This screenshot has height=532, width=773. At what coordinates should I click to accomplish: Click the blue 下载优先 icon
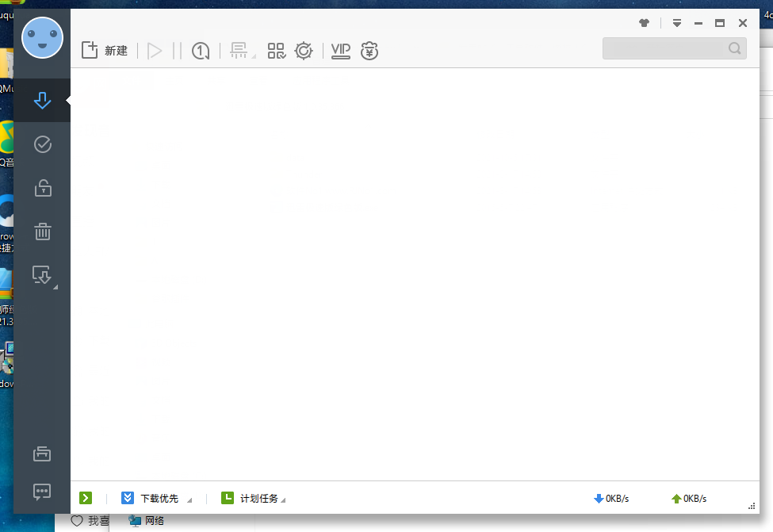pyautogui.click(x=128, y=498)
